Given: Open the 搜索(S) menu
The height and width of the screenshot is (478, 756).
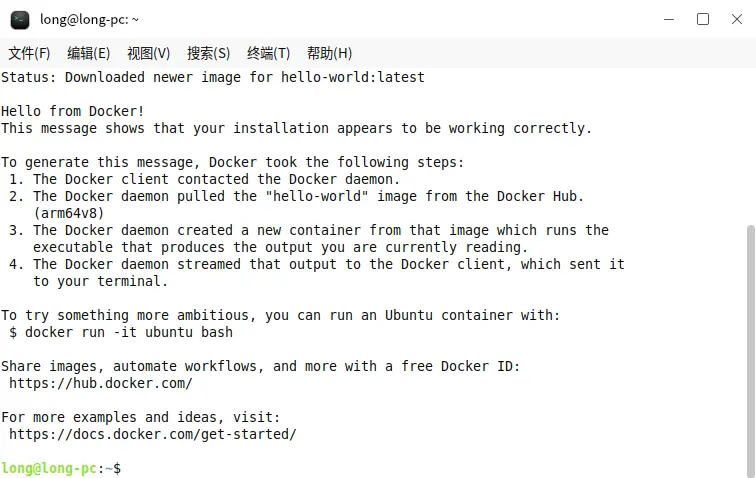Looking at the screenshot, I should tap(208, 53).
